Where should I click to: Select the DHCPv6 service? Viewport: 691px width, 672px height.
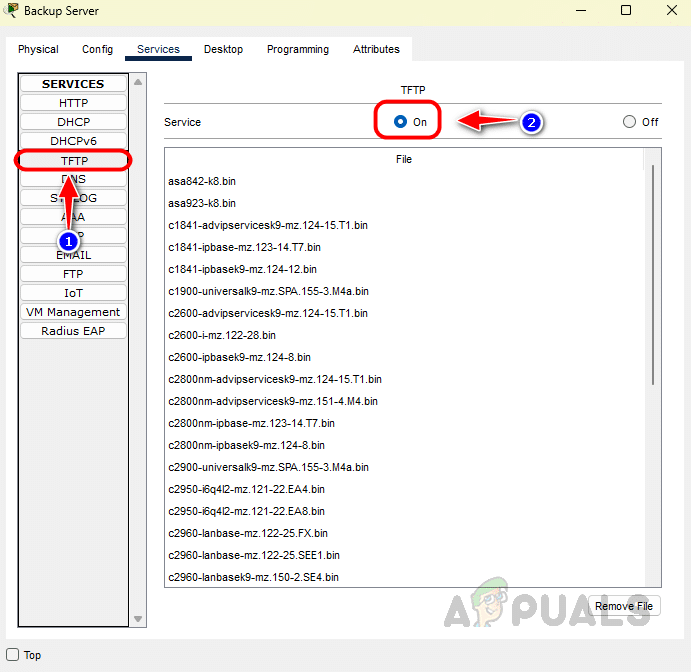[73, 141]
